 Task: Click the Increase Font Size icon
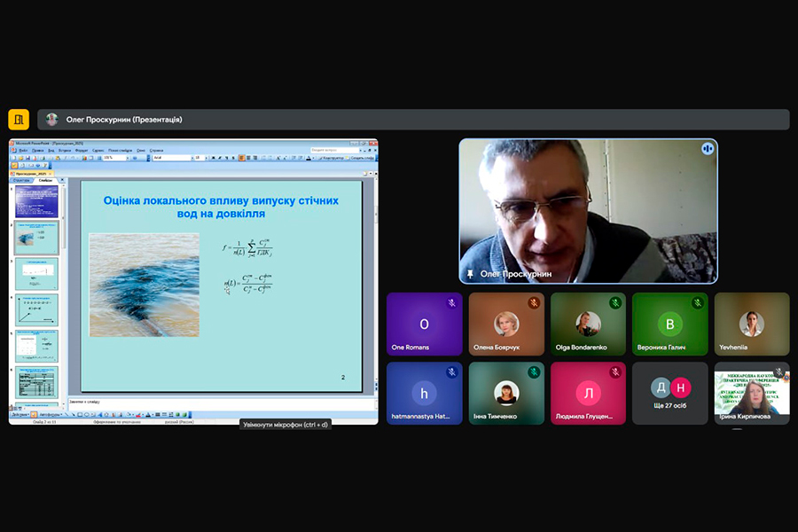click(x=278, y=158)
